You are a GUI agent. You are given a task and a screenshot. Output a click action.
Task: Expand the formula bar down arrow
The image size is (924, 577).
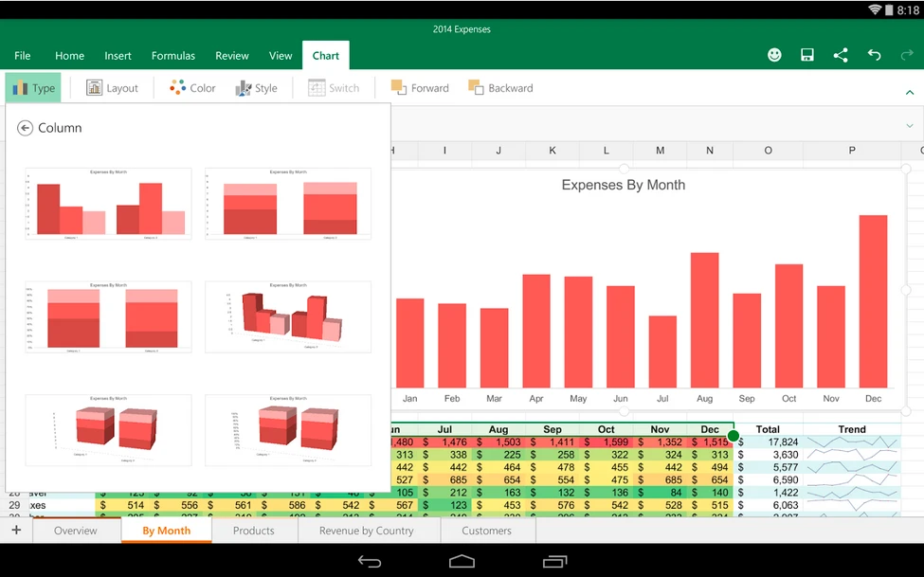(910, 125)
